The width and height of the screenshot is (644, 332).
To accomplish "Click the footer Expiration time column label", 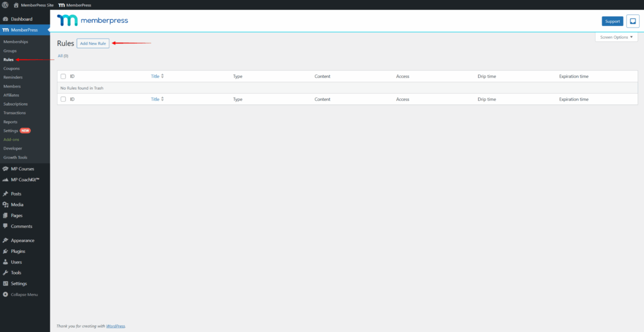I will (574, 99).
